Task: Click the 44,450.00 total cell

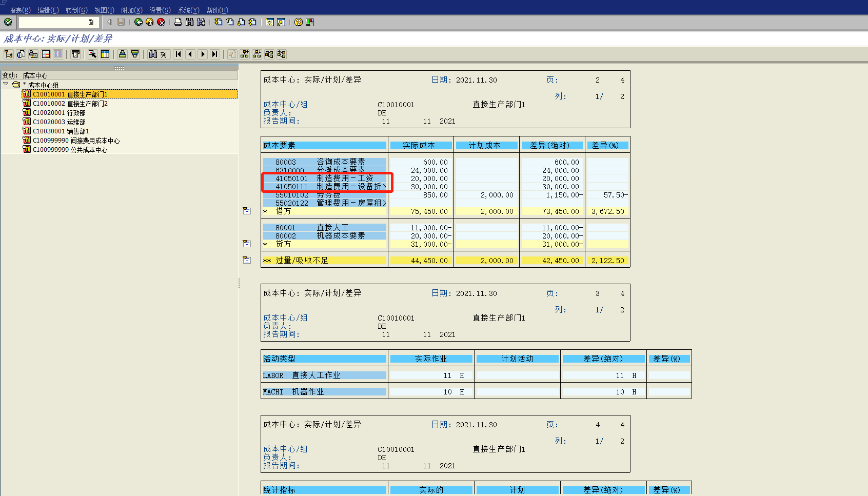Action: [x=421, y=261]
